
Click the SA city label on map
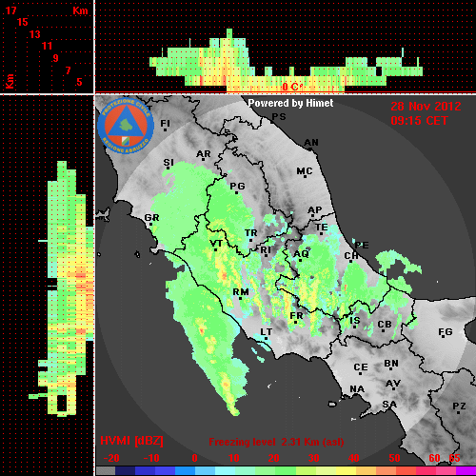click(389, 405)
